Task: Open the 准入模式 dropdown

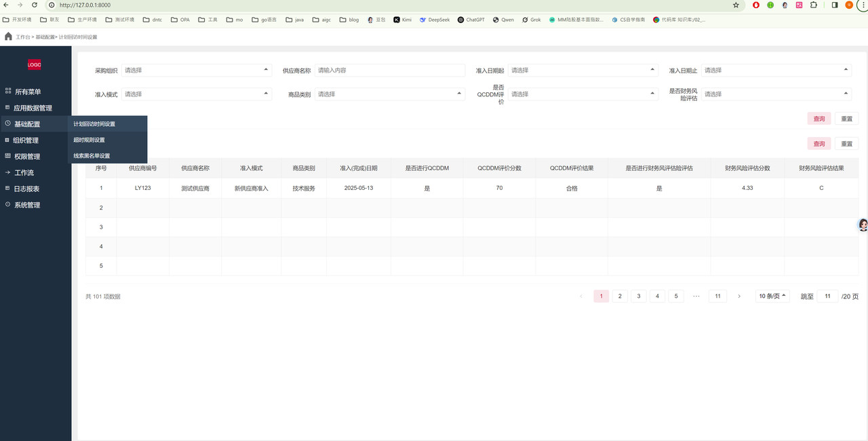Action: (x=197, y=94)
